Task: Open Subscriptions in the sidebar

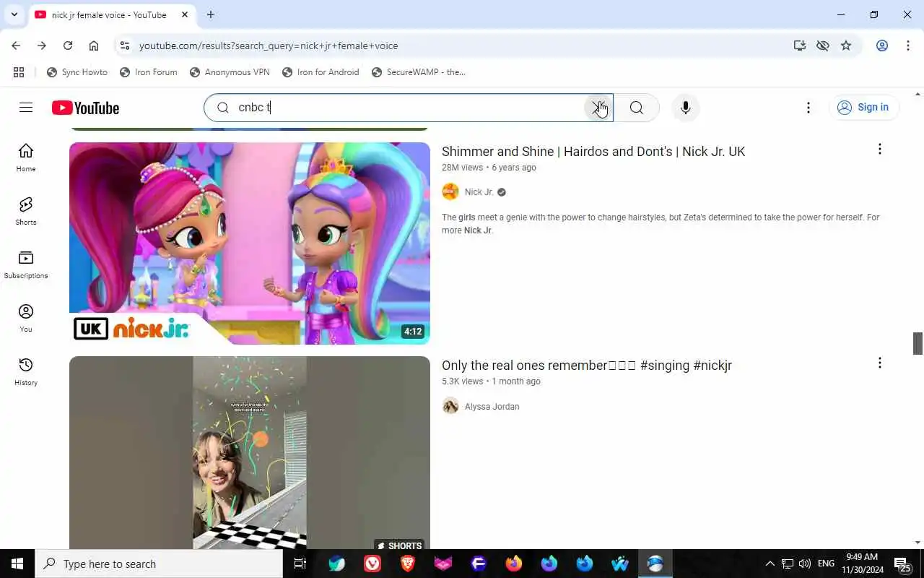Action: [x=26, y=264]
